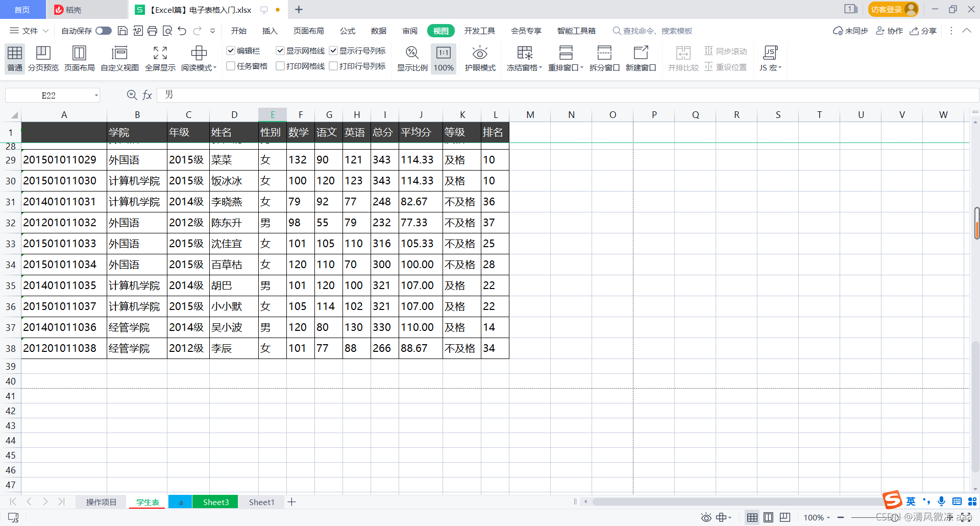Open the 显示比例 zoom dialog
Screen dimensions: 980x526
412,59
